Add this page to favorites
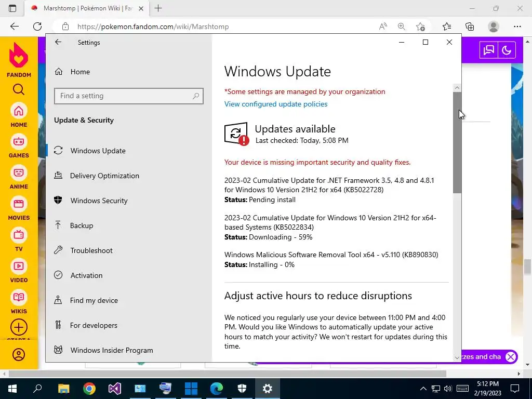This screenshot has height=399, width=532. tap(420, 26)
